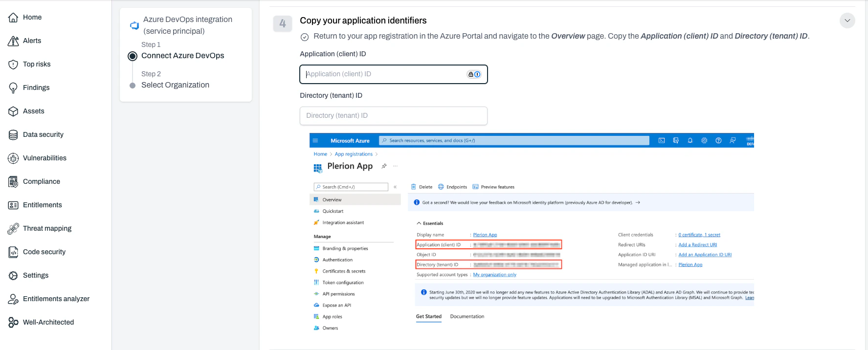Open the Compliance section
Image resolution: width=868 pixels, height=350 pixels.
[x=41, y=181]
